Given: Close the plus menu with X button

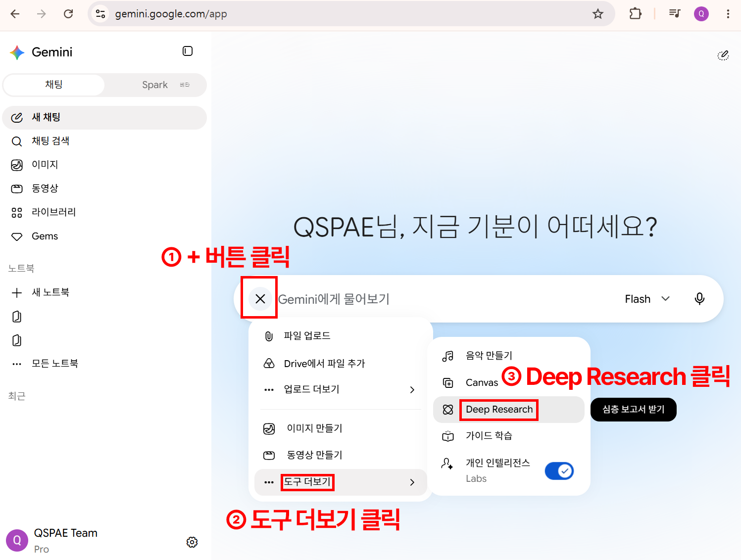Looking at the screenshot, I should (x=260, y=299).
